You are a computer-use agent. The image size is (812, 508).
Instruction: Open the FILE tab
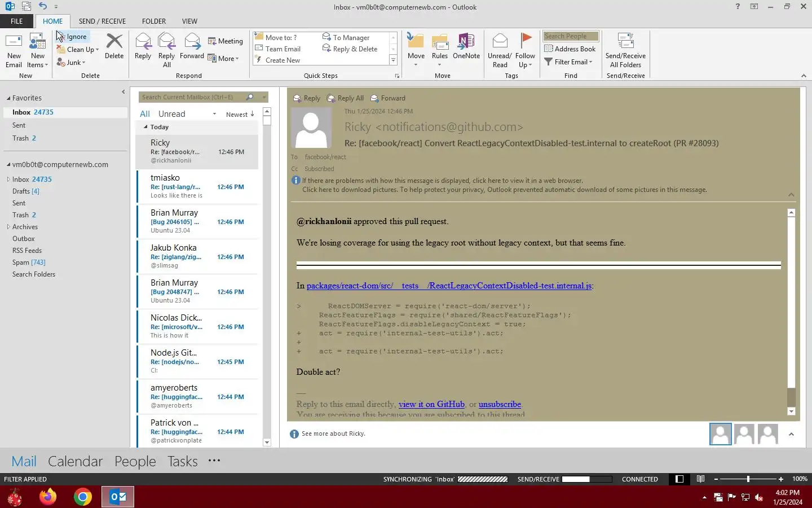[17, 21]
